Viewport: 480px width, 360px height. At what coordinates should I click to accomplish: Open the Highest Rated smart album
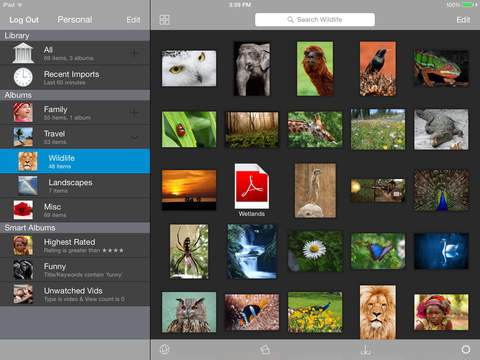click(75, 245)
